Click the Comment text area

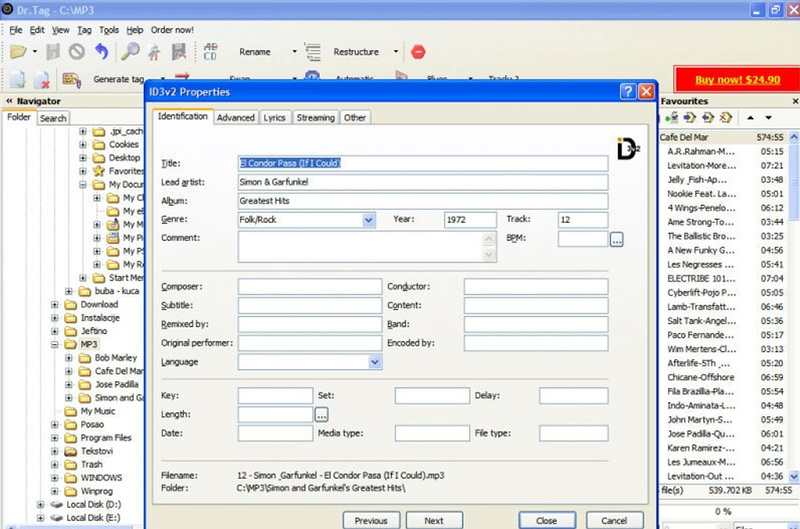point(367,247)
